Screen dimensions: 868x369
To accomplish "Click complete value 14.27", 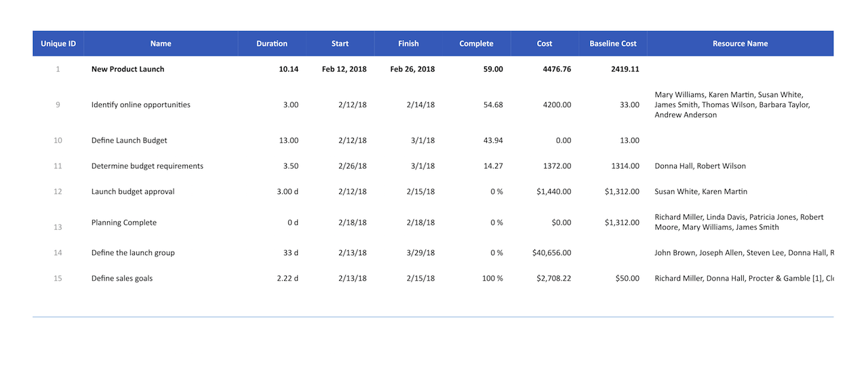I will click(493, 166).
